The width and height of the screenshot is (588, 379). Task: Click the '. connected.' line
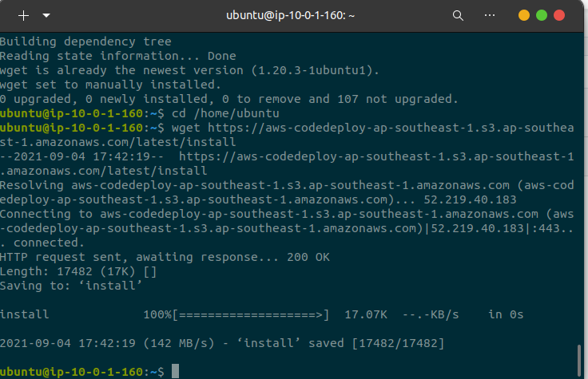[x=42, y=243]
